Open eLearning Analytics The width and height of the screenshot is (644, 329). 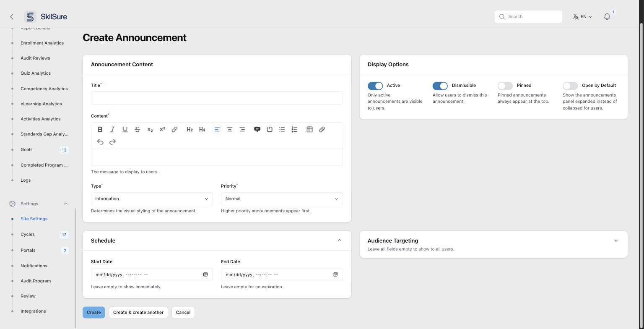(41, 104)
